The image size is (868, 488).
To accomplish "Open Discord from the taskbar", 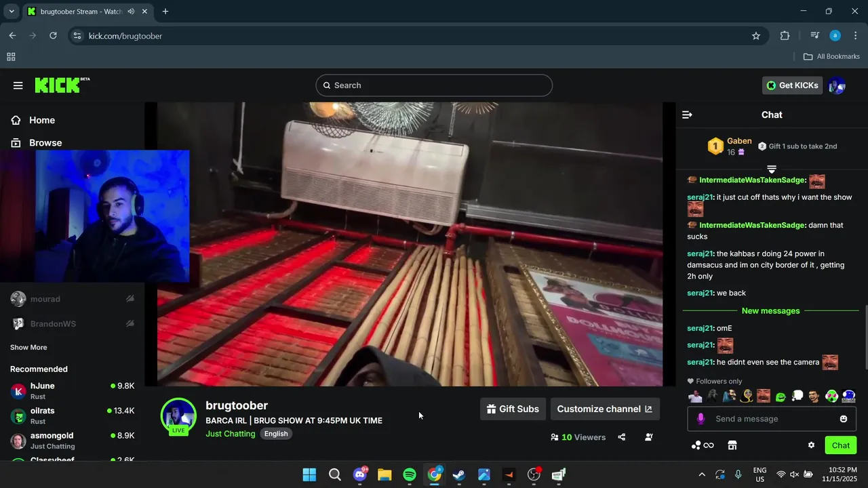I will [360, 474].
